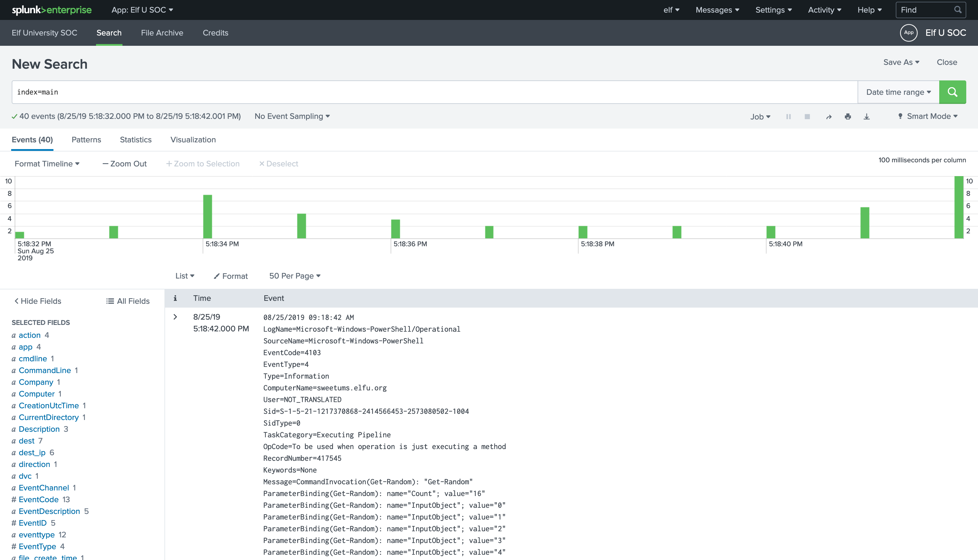The width and height of the screenshot is (978, 560).
Task: Click the info column header icon
Action: (175, 298)
